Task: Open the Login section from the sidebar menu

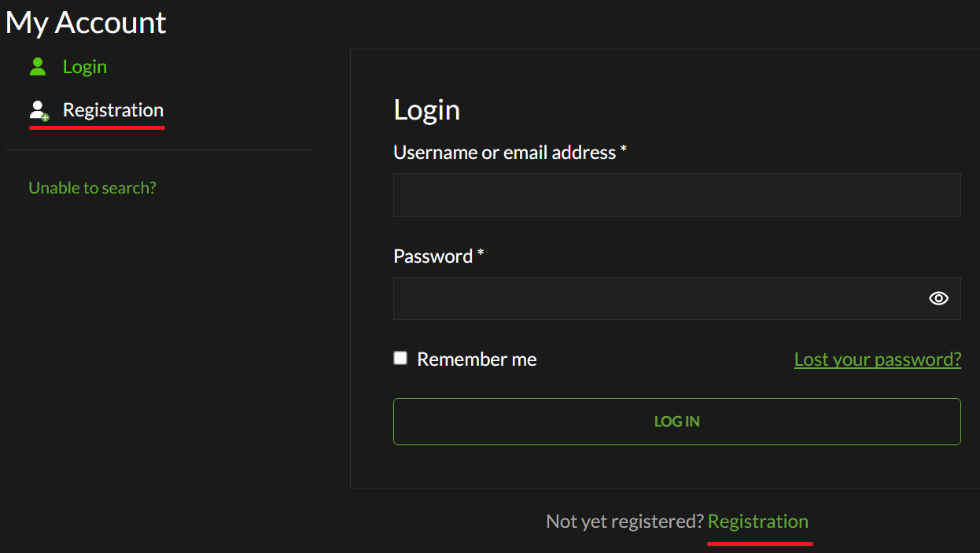Action: tap(85, 66)
